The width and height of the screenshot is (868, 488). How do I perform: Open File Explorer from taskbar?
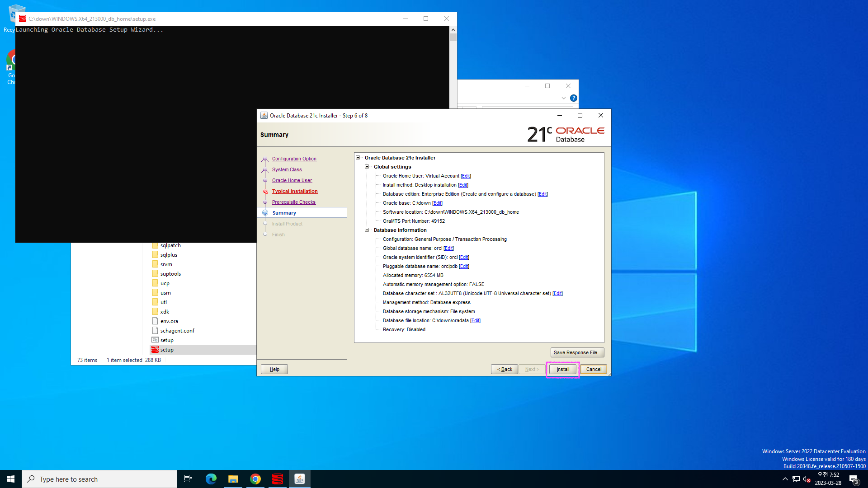(233, 479)
